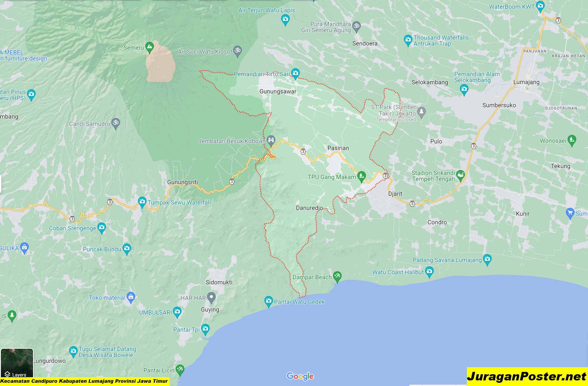Click the Sidomukti place label
The width and height of the screenshot is (588, 386).
point(219,282)
